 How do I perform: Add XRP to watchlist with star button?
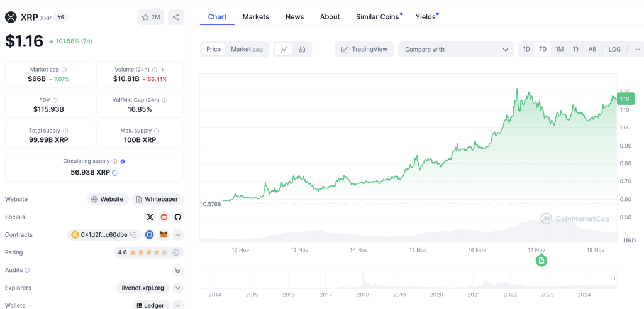click(x=151, y=17)
